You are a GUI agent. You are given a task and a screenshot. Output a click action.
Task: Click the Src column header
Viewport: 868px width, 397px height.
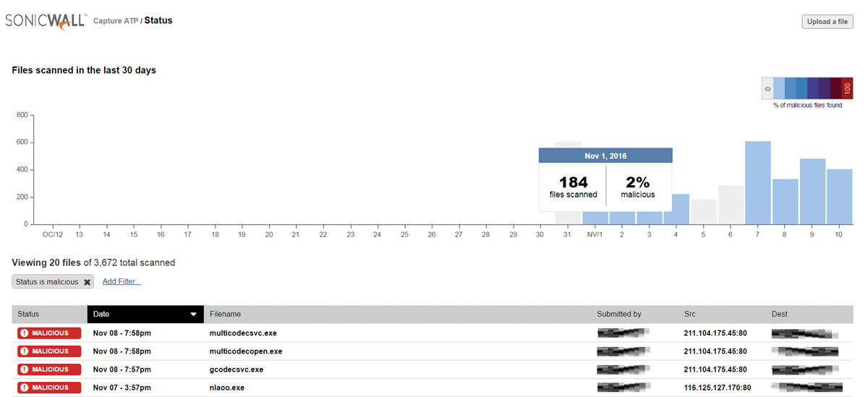click(x=689, y=315)
